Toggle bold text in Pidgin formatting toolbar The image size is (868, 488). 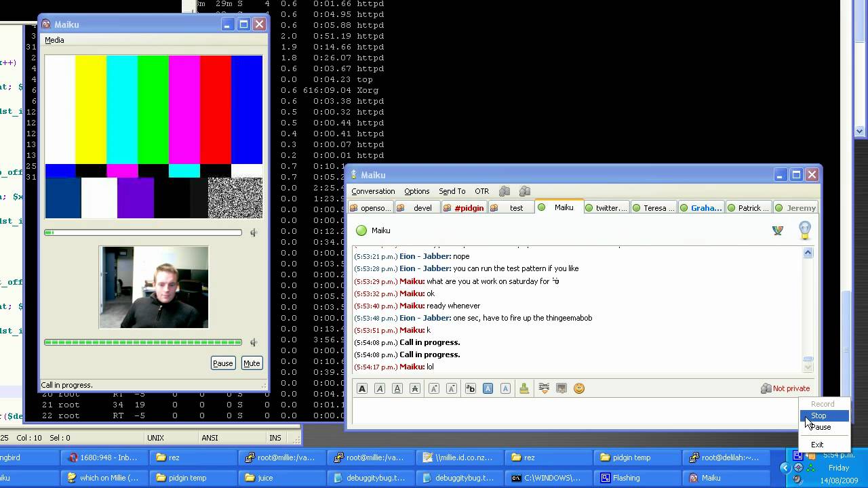point(362,388)
